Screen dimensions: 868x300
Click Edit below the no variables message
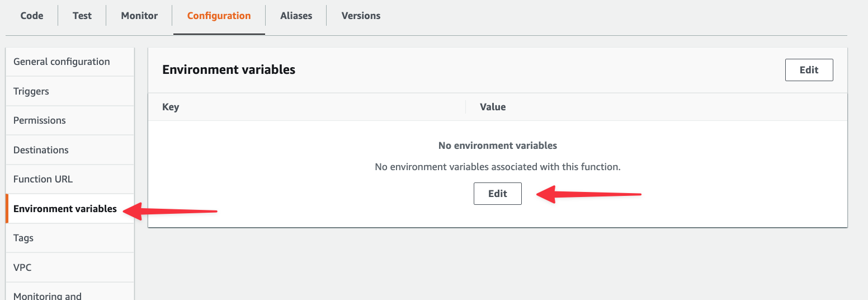click(x=497, y=194)
